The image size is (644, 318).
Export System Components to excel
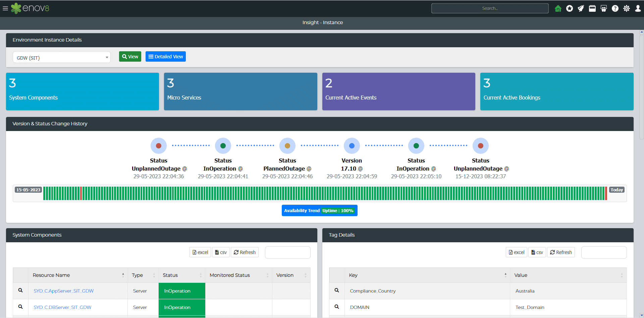pos(200,252)
